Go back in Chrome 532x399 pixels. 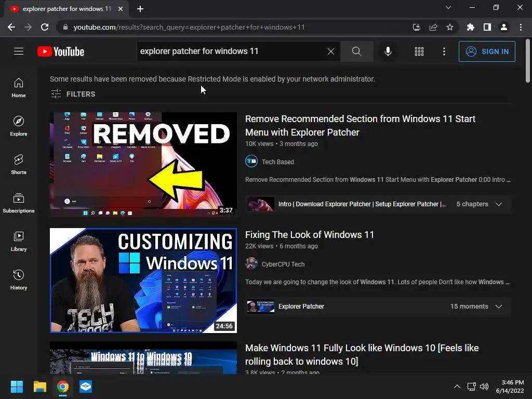click(x=11, y=27)
